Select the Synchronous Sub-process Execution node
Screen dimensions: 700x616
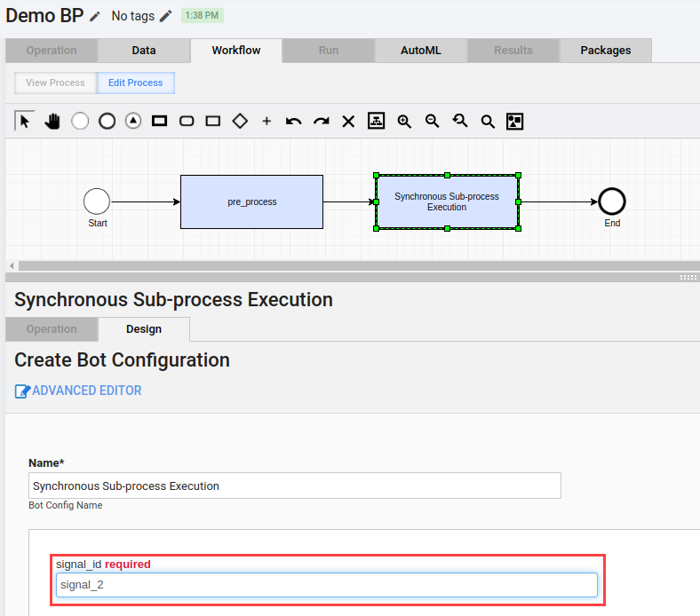pyautogui.click(x=448, y=201)
